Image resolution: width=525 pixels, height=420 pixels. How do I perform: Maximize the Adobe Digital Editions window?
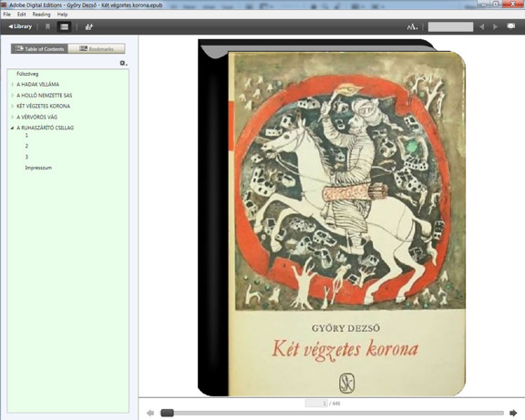click(x=496, y=4)
